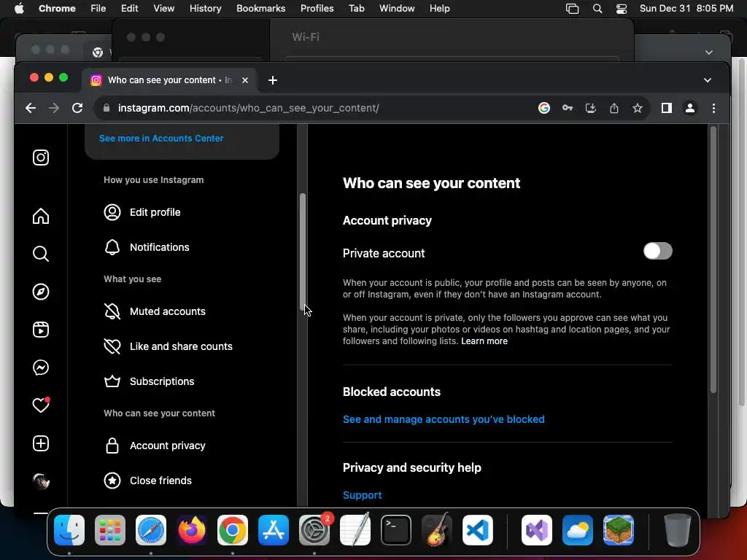
Task: Click the address bar URL
Action: click(x=248, y=108)
